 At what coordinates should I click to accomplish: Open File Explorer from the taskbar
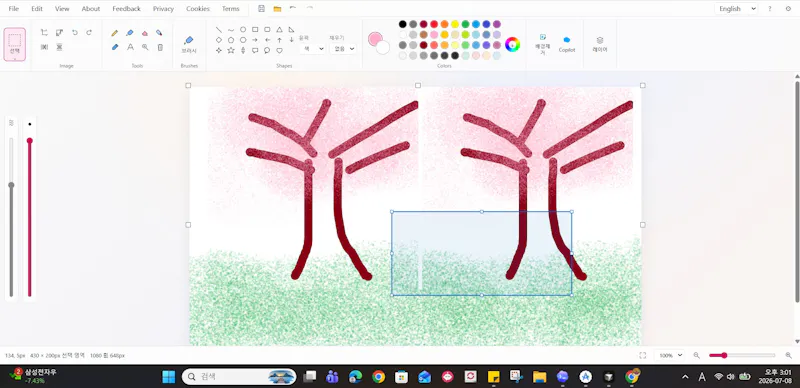539,377
